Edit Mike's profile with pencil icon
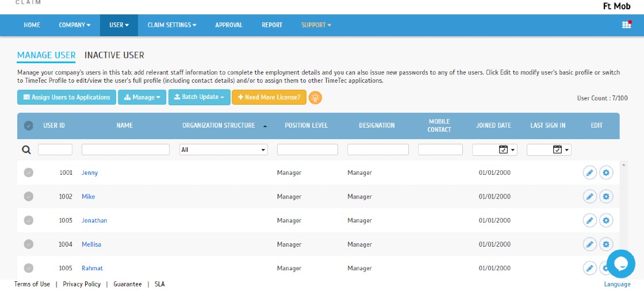This screenshot has height=291, width=644. coord(590,197)
